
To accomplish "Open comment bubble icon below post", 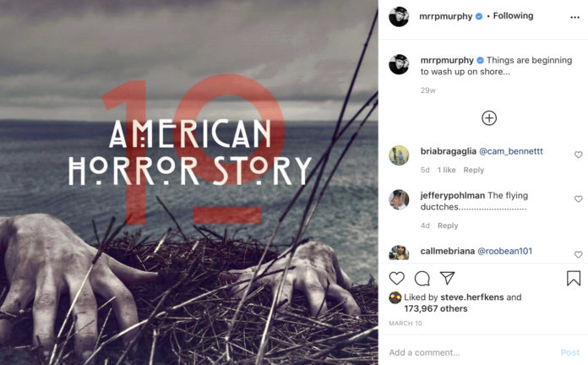I will [x=422, y=278].
